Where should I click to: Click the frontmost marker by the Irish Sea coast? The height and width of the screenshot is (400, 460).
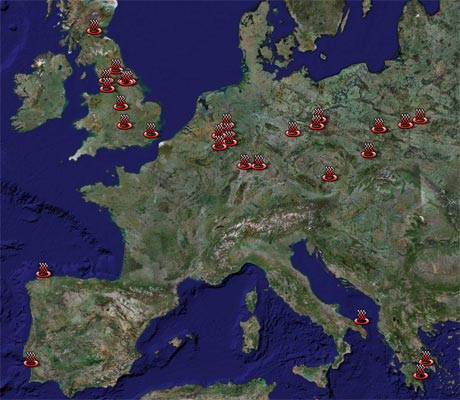(x=107, y=85)
